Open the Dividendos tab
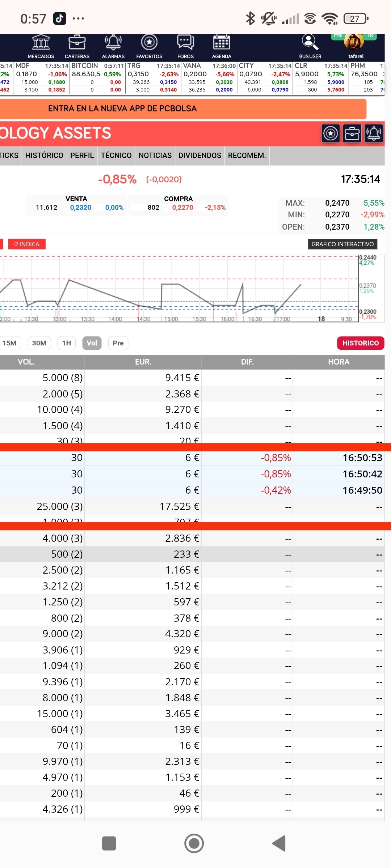The height and width of the screenshot is (868, 391). click(x=199, y=156)
